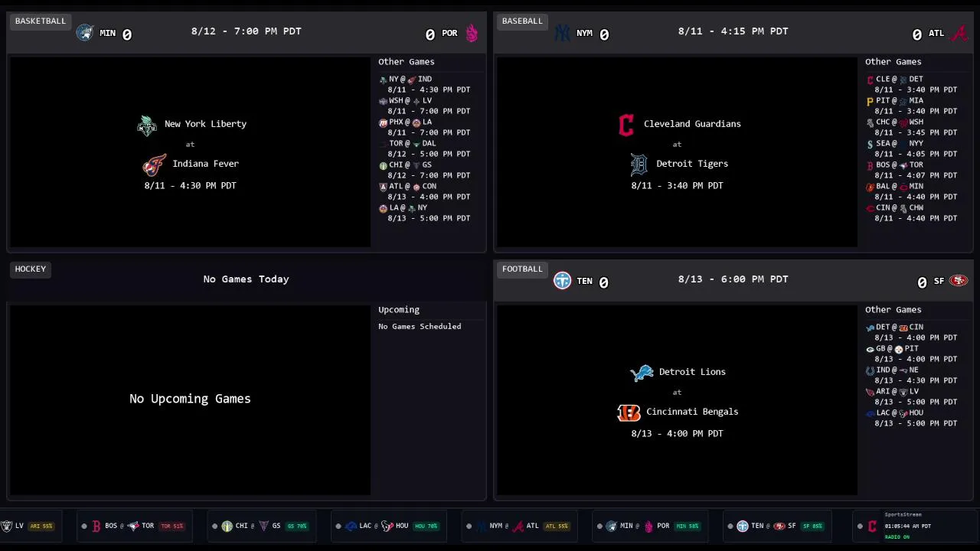Viewport: 980px width, 551px height.
Task: Click the TOR 51% probability badge
Action: (x=172, y=527)
